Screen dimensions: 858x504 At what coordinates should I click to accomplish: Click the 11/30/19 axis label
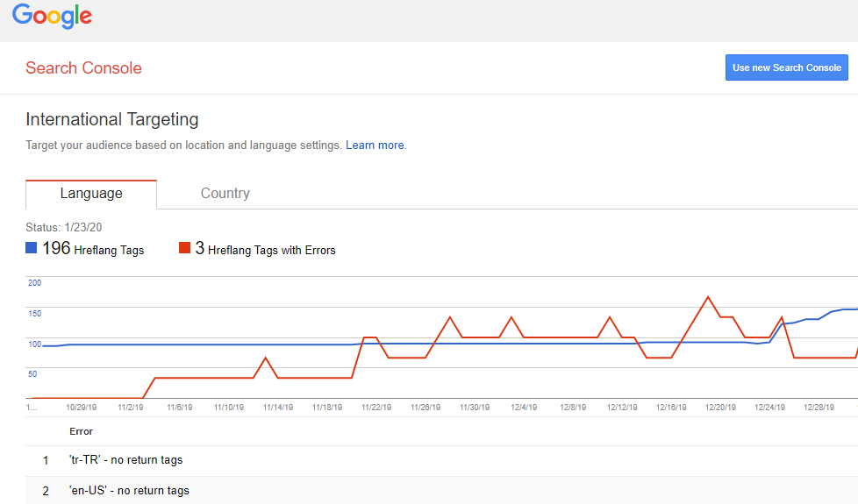[475, 408]
